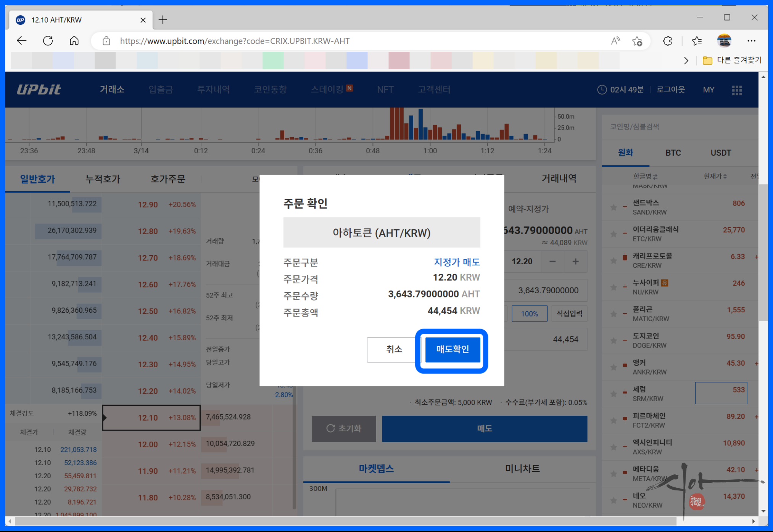Image resolution: width=773 pixels, height=532 pixels.
Task: Cancel the order with 취소 button
Action: pyautogui.click(x=393, y=349)
